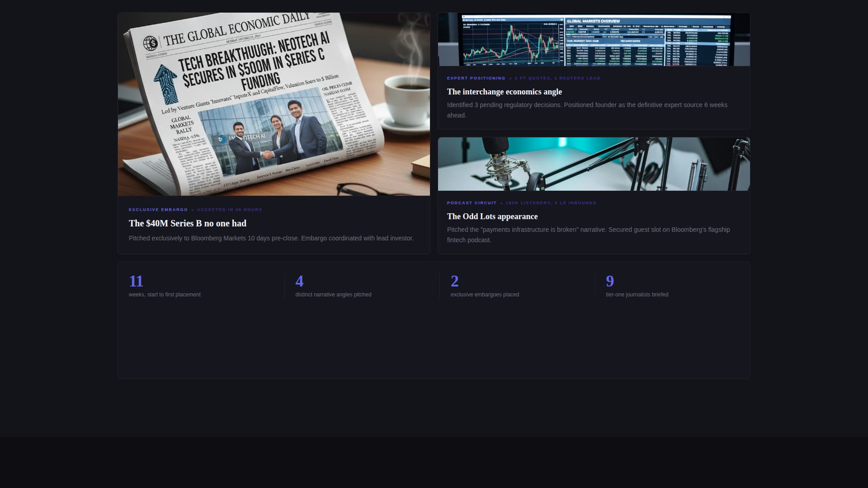Open "The $40M Series B no one had" story

click(187, 223)
